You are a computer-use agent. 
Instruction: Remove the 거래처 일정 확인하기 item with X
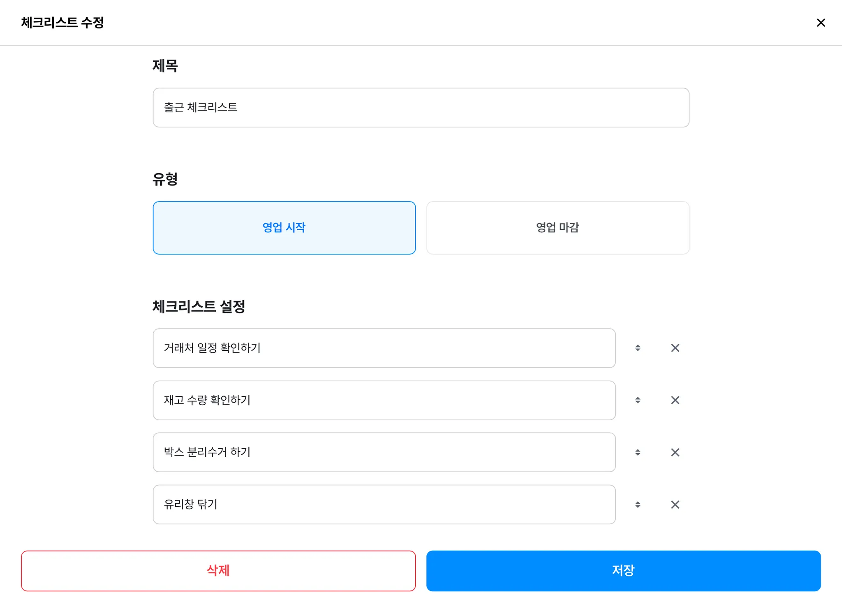click(675, 348)
